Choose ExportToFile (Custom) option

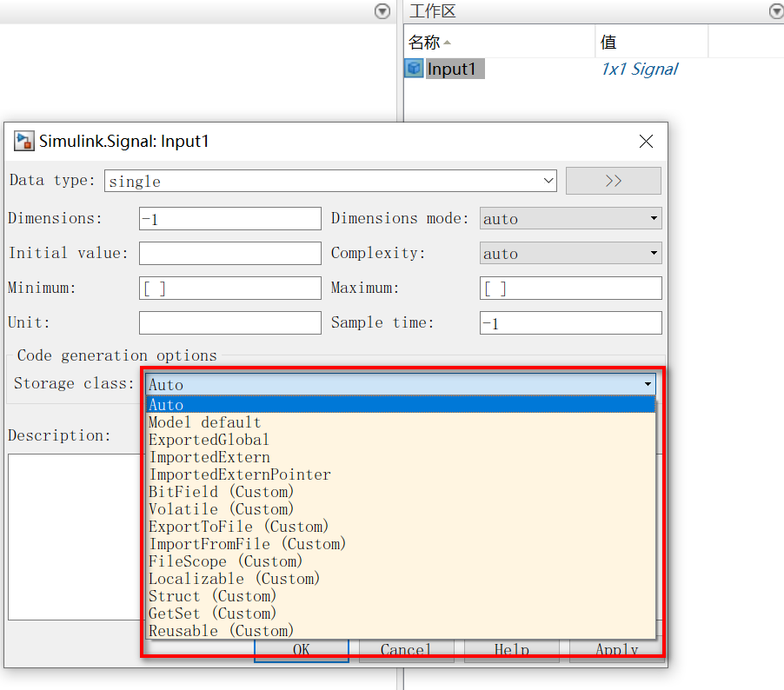pos(401,527)
